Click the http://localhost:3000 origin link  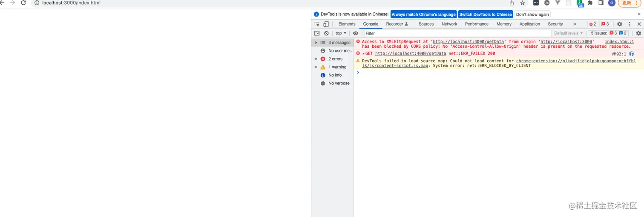[x=566, y=42]
